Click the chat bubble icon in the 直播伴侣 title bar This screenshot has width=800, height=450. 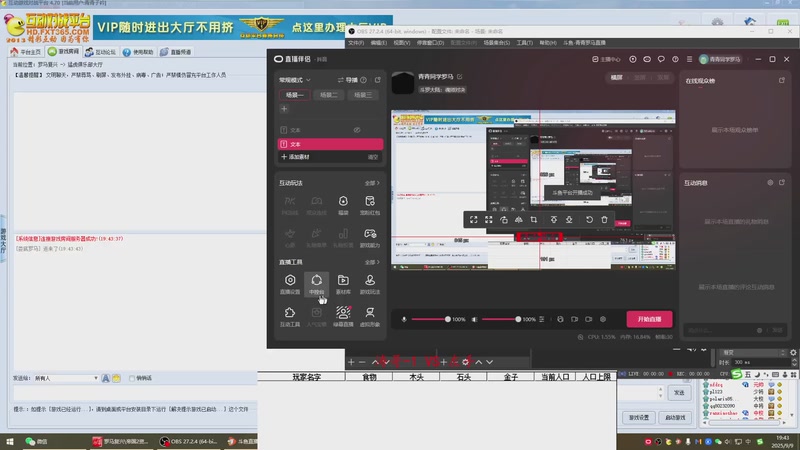click(661, 59)
